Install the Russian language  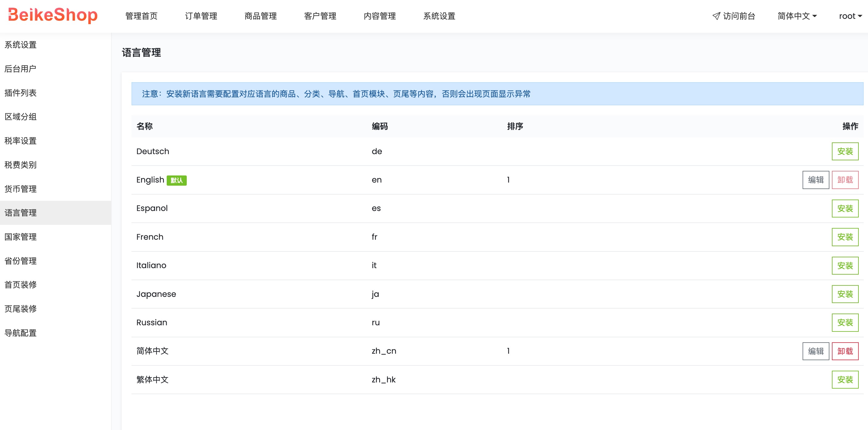click(x=845, y=322)
